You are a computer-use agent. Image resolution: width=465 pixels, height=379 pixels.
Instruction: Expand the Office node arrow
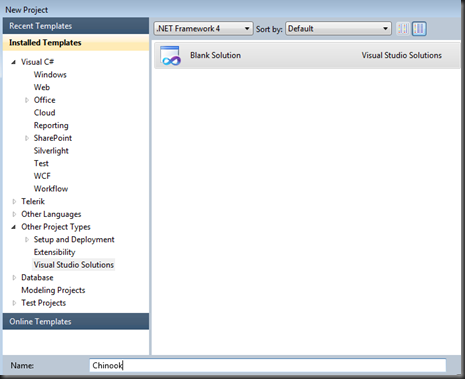pos(27,100)
